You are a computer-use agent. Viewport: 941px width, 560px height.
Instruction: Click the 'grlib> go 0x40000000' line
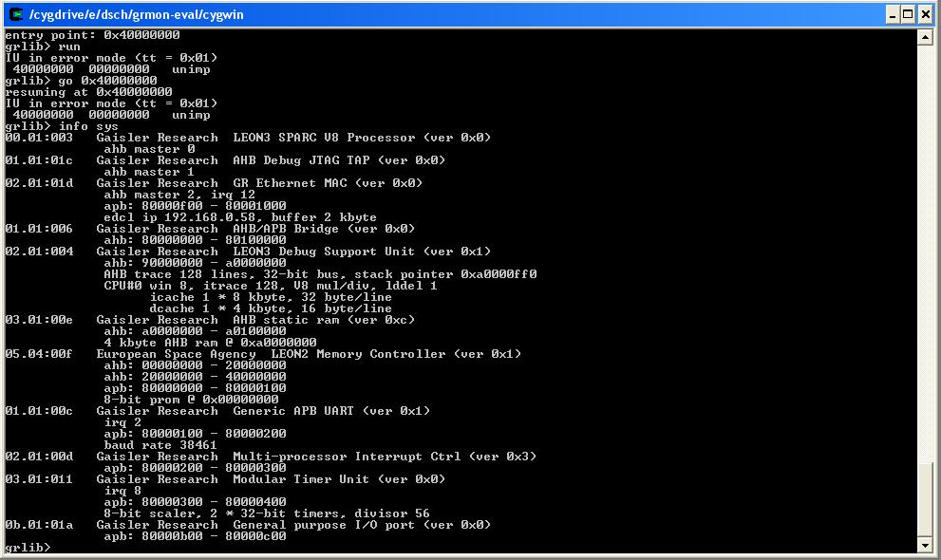coord(81,81)
